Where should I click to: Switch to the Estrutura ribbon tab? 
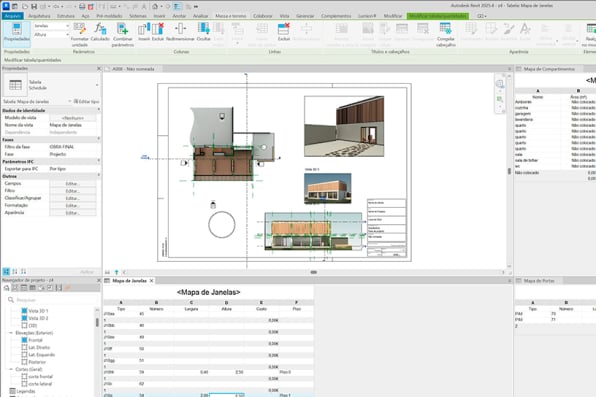(66, 16)
